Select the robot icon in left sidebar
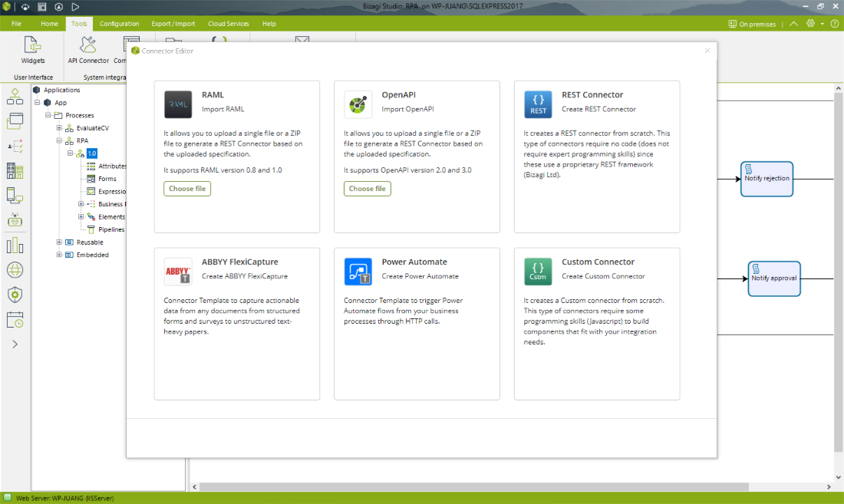Image resolution: width=844 pixels, height=504 pixels. (15, 220)
